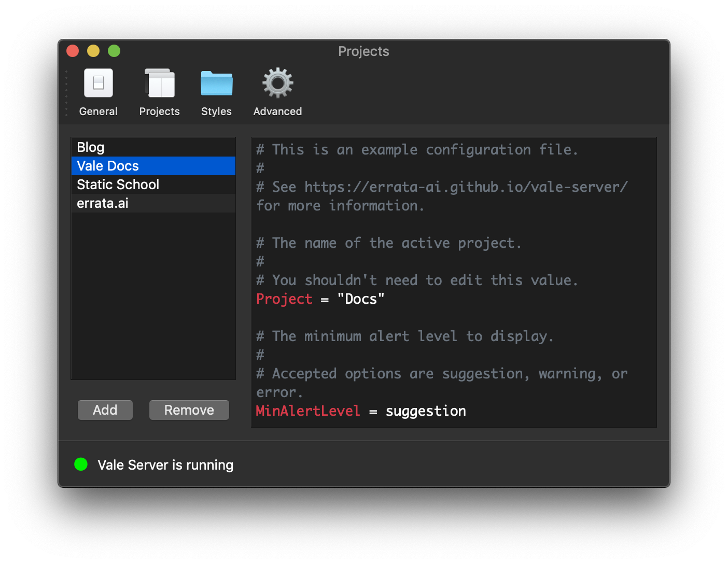Open the Advanced gear icon
The height and width of the screenshot is (564, 728).
click(x=278, y=83)
